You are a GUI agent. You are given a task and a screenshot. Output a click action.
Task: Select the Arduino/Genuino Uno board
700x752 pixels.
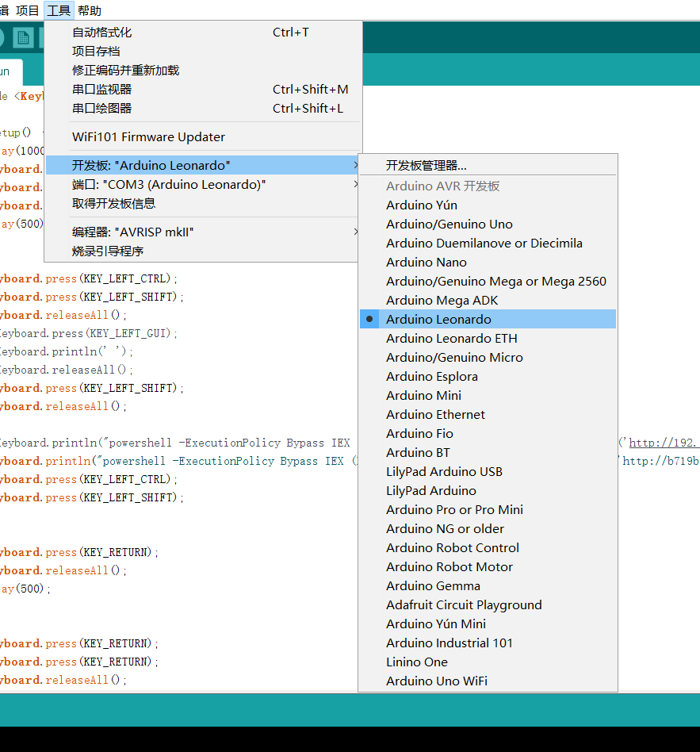click(449, 224)
